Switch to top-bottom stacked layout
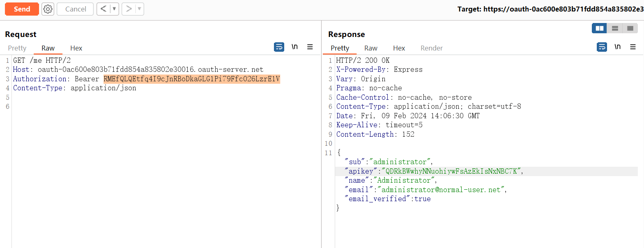This screenshot has height=248, width=644. (x=615, y=28)
